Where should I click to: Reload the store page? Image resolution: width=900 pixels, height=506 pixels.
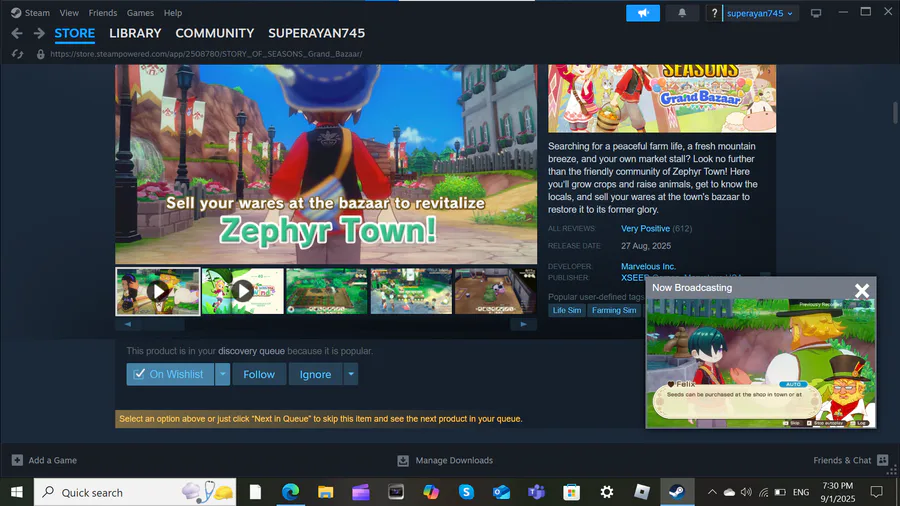click(17, 54)
